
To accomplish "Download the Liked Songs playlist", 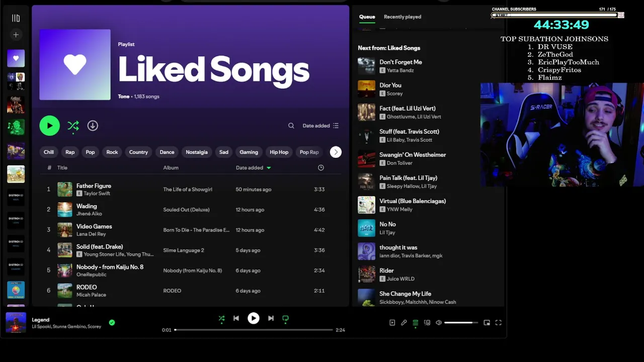I will pos(93,126).
